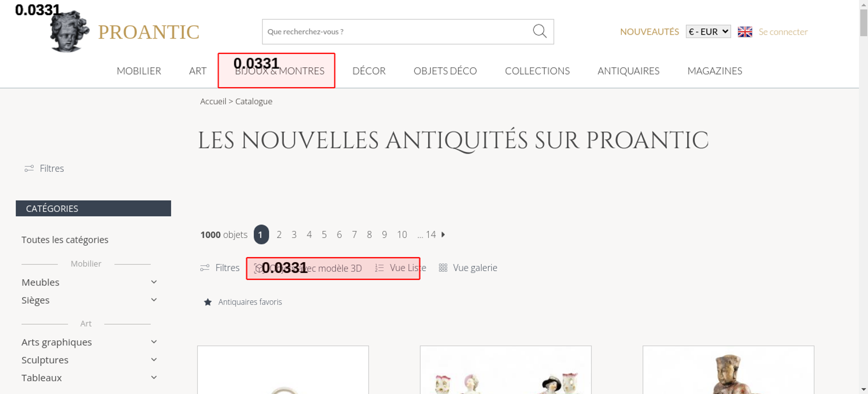The height and width of the screenshot is (394, 868).
Task: Go to page 5 of results
Action: [x=324, y=234]
